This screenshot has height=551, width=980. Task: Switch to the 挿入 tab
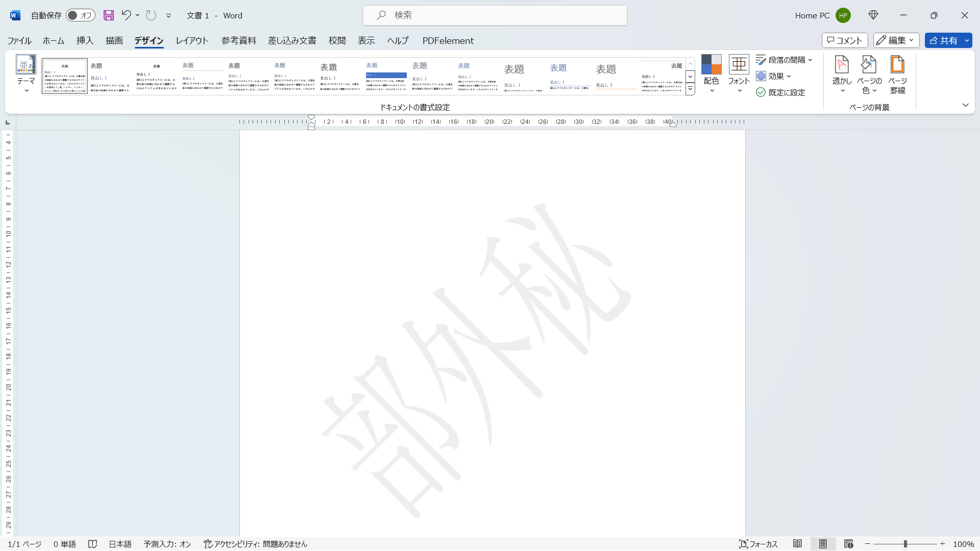85,40
